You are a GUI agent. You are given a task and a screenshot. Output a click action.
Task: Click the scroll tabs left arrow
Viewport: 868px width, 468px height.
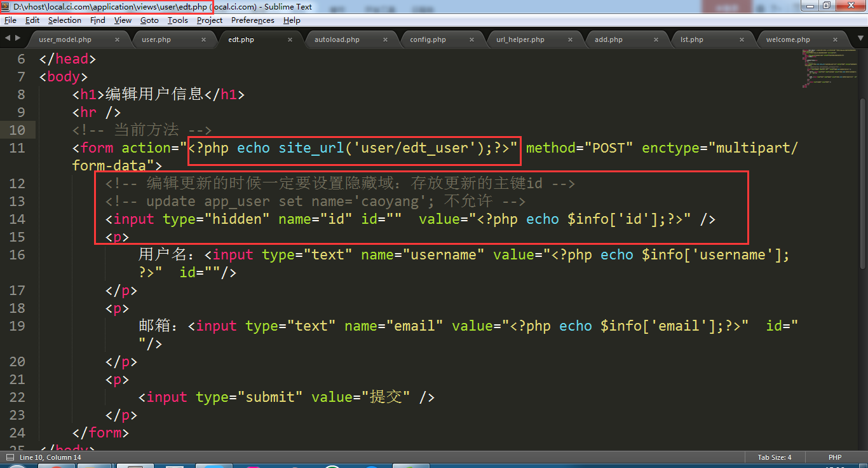click(x=8, y=39)
